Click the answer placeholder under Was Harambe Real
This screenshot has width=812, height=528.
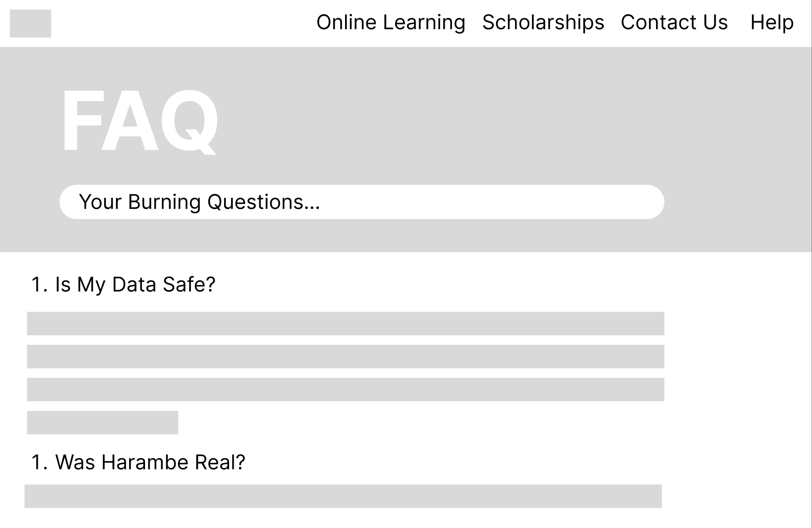click(343, 496)
